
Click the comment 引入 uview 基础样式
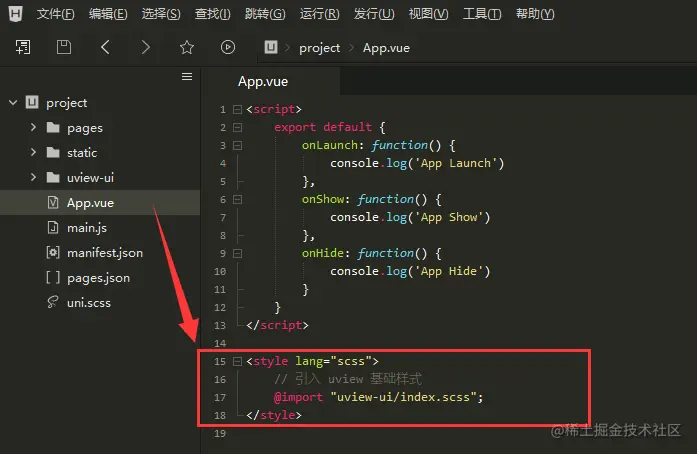pos(348,379)
